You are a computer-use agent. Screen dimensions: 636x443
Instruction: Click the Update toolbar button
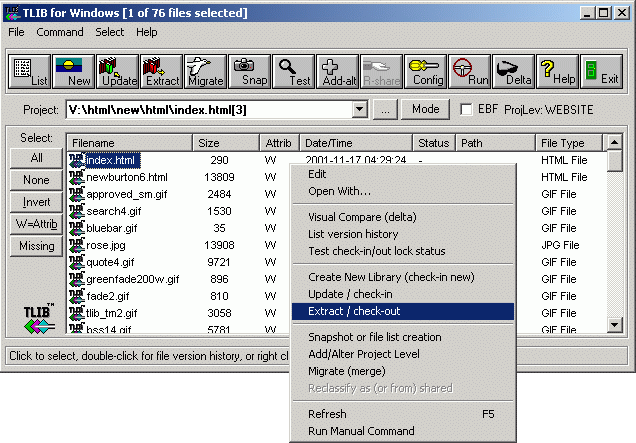118,71
